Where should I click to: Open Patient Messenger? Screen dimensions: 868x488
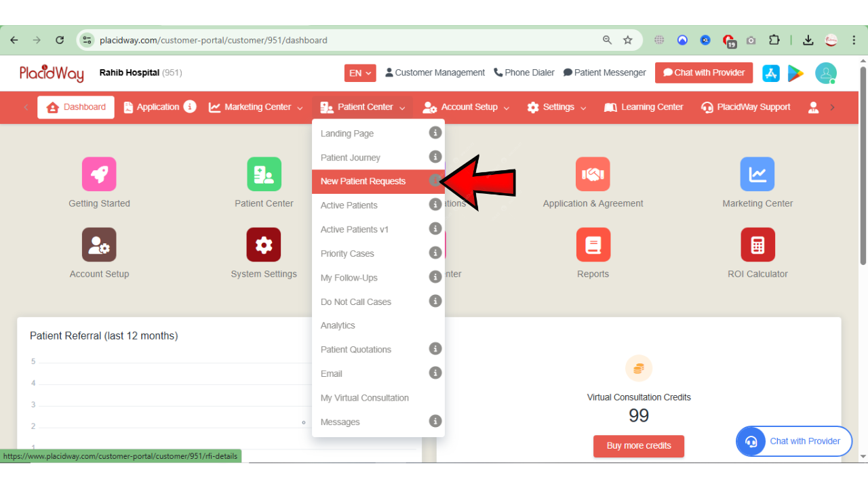(604, 73)
